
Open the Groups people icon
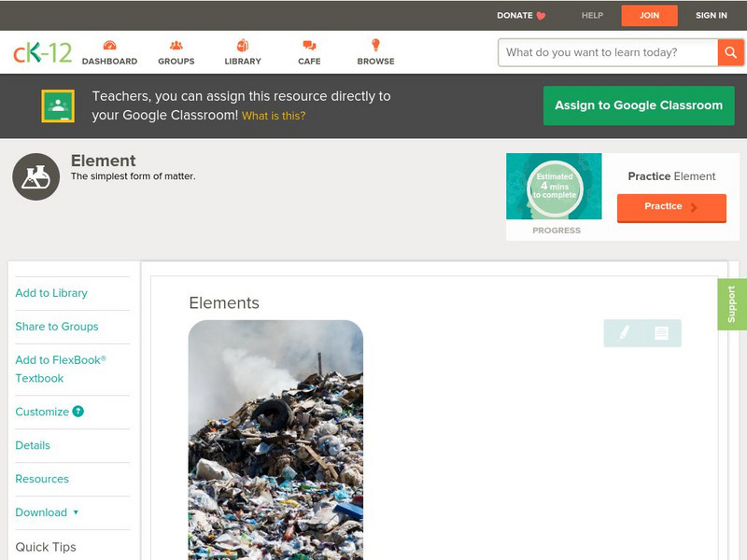pyautogui.click(x=176, y=45)
